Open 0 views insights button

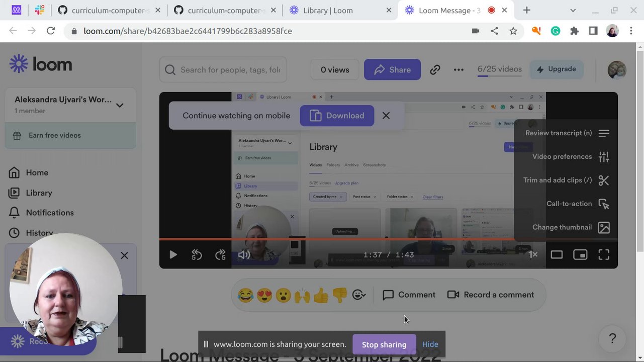[335, 70]
